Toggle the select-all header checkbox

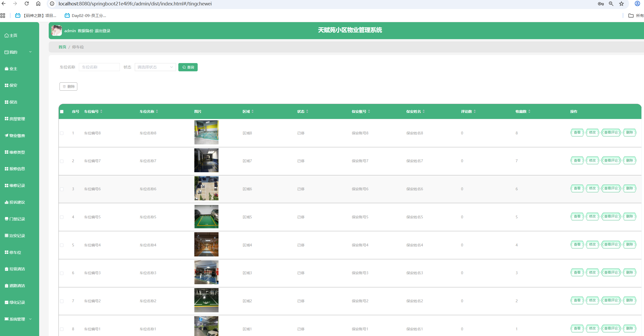pos(62,111)
